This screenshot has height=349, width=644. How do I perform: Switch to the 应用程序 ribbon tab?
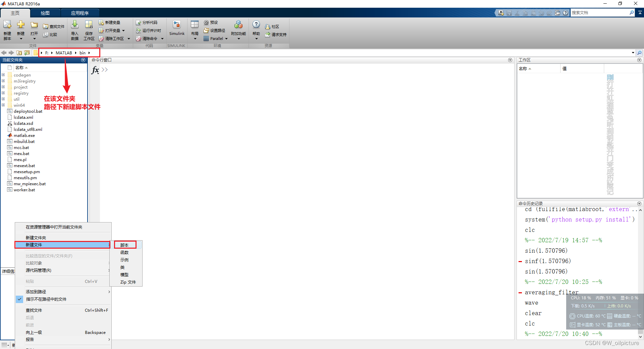pos(80,13)
